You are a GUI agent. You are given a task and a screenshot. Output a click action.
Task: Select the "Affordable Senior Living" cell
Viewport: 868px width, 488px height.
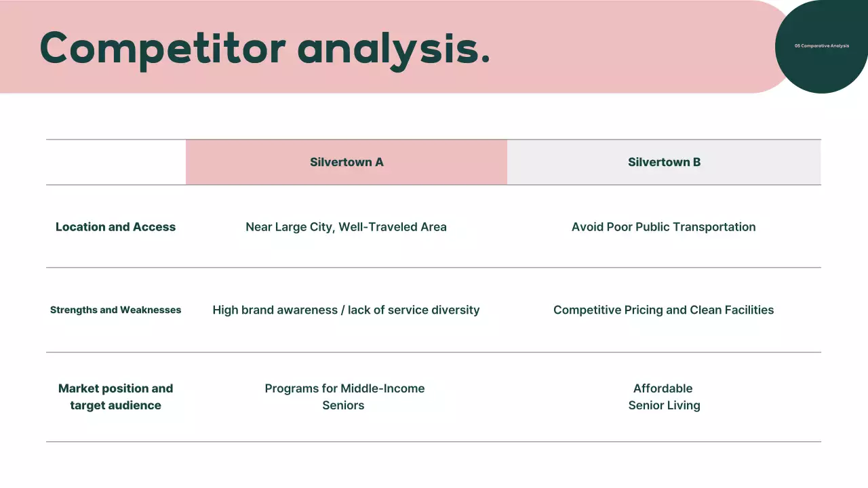pyautogui.click(x=663, y=396)
